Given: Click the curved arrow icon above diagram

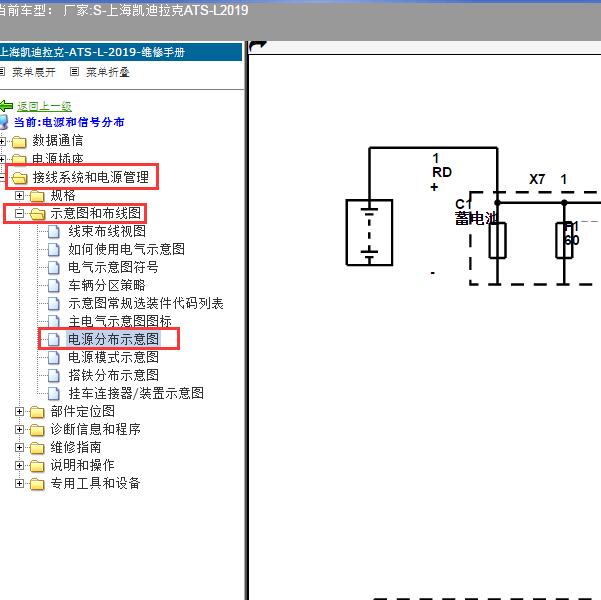Looking at the screenshot, I should click(x=257, y=46).
